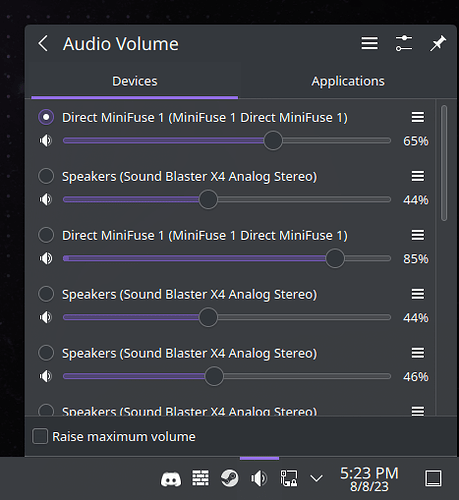Click the volume slider showing 65%
This screenshot has height=500, width=459.
coord(227,141)
